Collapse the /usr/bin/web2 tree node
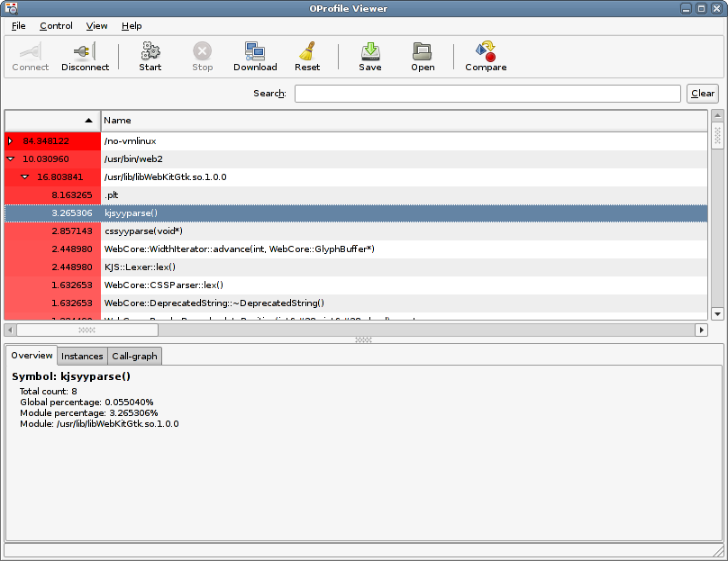Viewport: 728px width, 561px height. [10, 159]
